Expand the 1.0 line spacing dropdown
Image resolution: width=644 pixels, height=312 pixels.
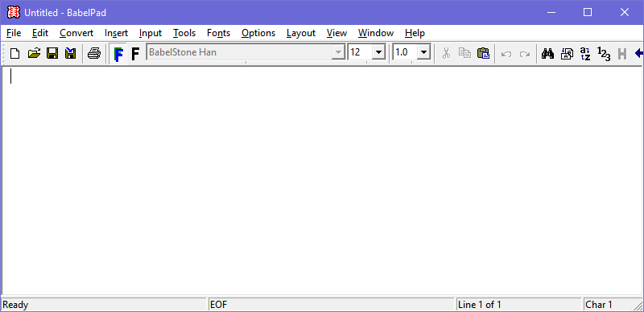[x=424, y=52]
